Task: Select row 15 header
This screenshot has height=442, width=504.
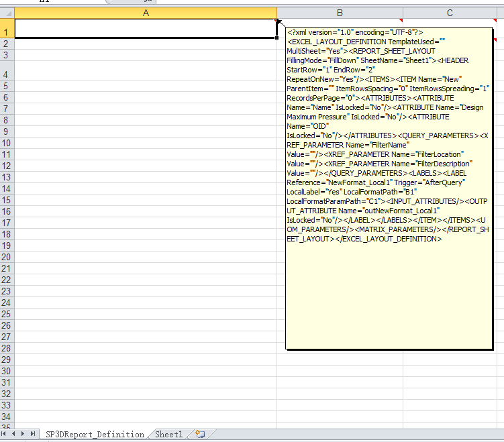Action: (x=7, y=200)
